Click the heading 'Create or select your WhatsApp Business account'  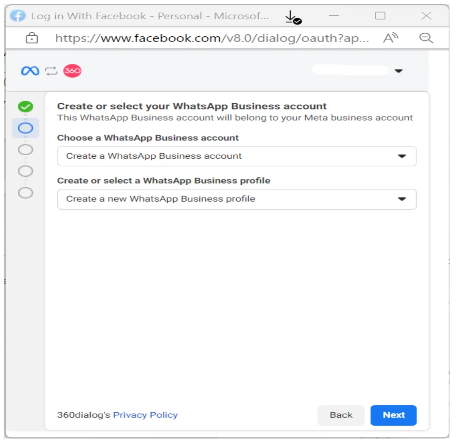[x=192, y=106]
